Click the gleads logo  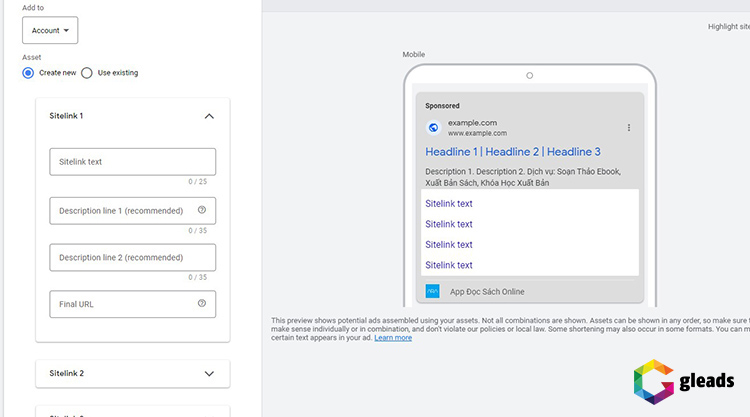(x=685, y=381)
